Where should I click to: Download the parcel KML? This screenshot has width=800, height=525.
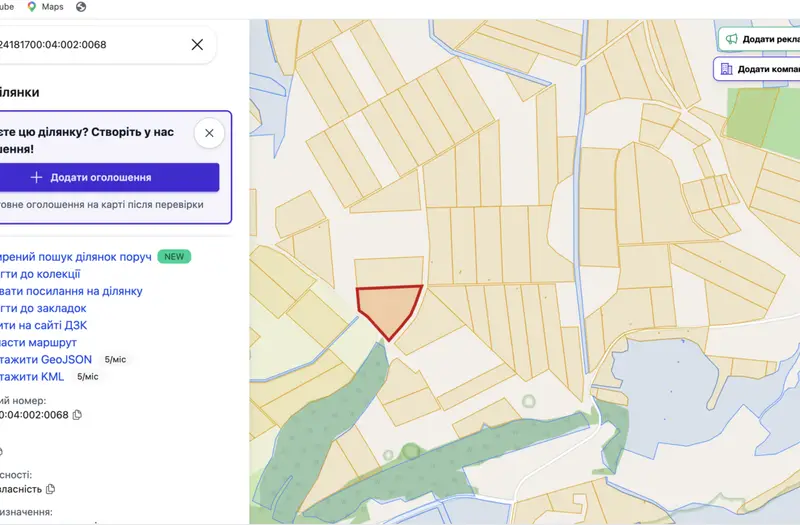coord(32,377)
